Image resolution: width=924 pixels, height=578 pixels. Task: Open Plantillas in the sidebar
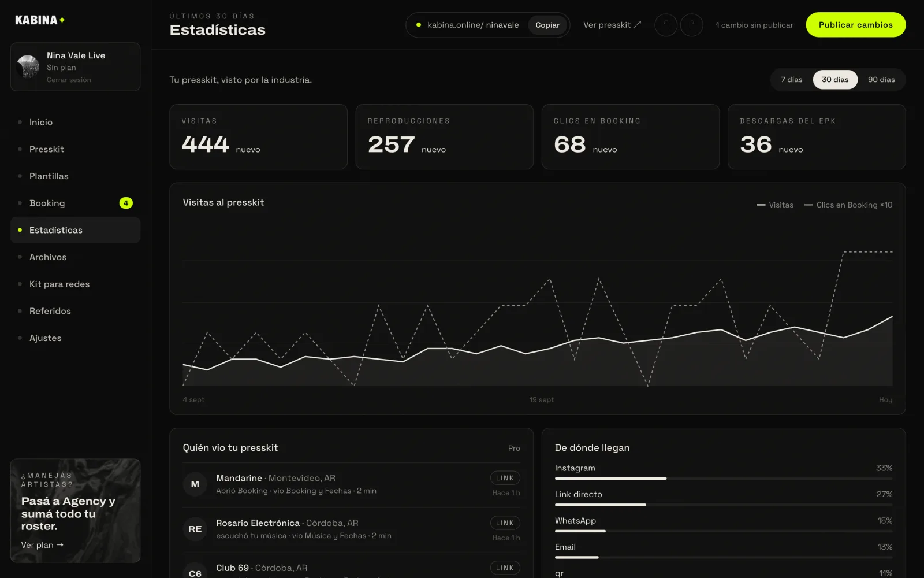coord(75,176)
